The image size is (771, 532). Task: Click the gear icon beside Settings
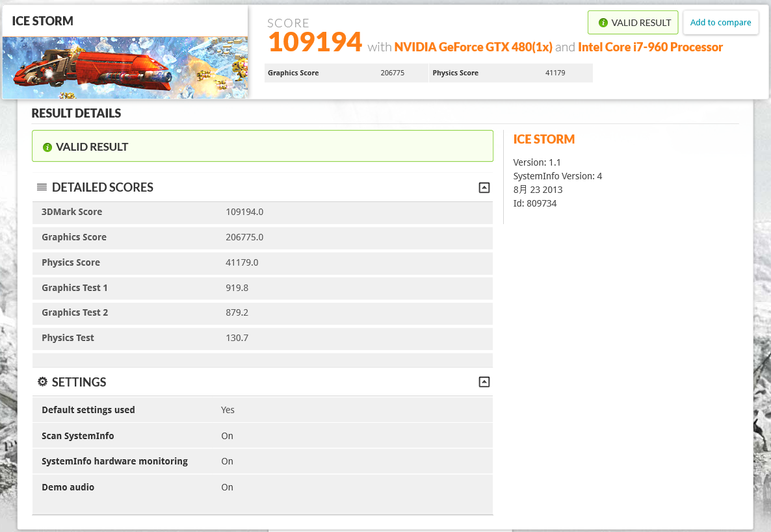[42, 382]
